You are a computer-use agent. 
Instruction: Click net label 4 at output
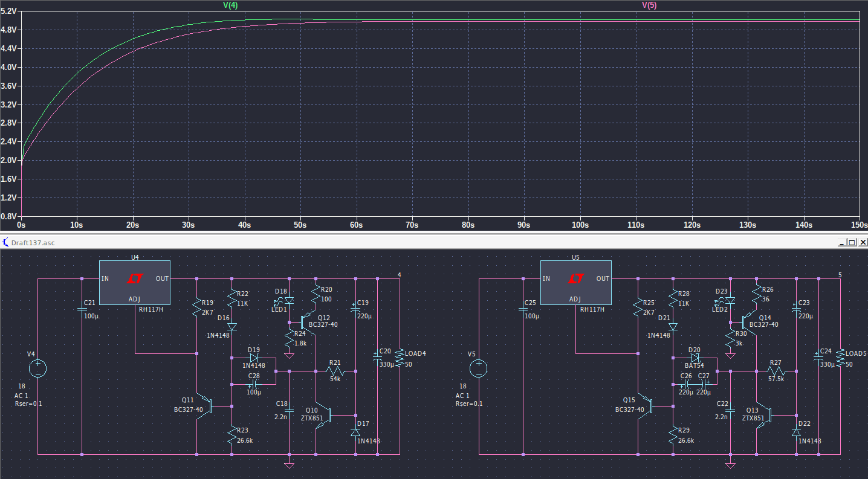pyautogui.click(x=399, y=275)
